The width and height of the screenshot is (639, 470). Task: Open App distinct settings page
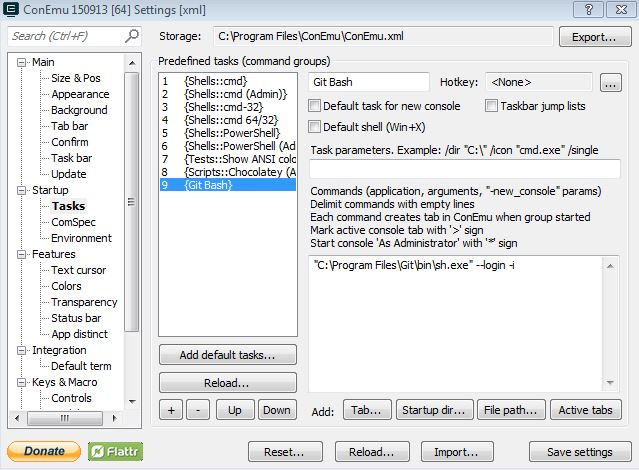(79, 334)
